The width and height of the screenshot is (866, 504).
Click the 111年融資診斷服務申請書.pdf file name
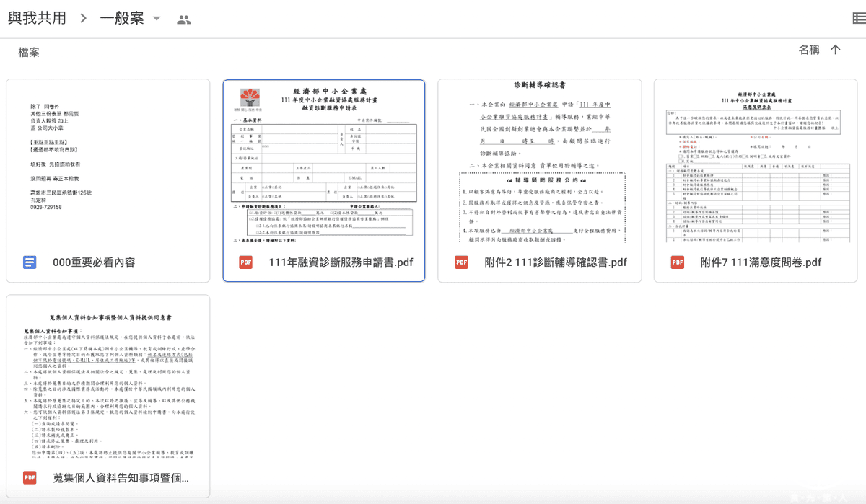coord(341,262)
